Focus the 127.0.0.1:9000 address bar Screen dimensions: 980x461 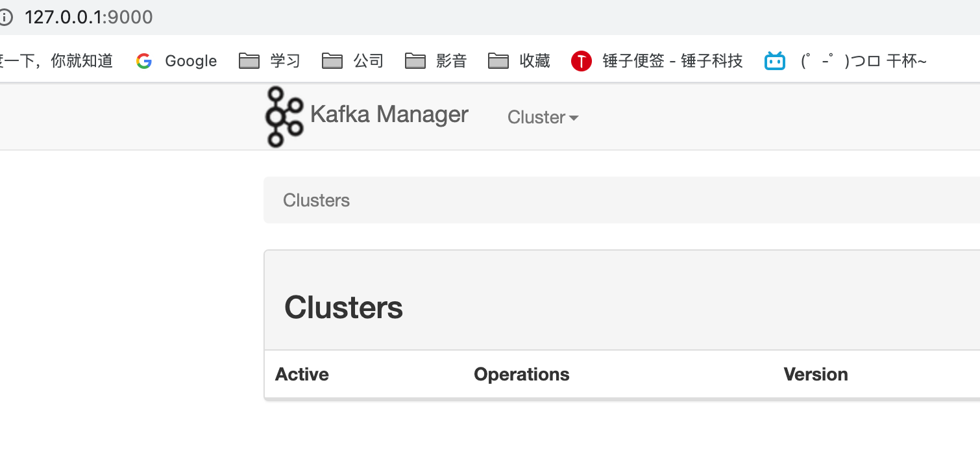pos(89,17)
